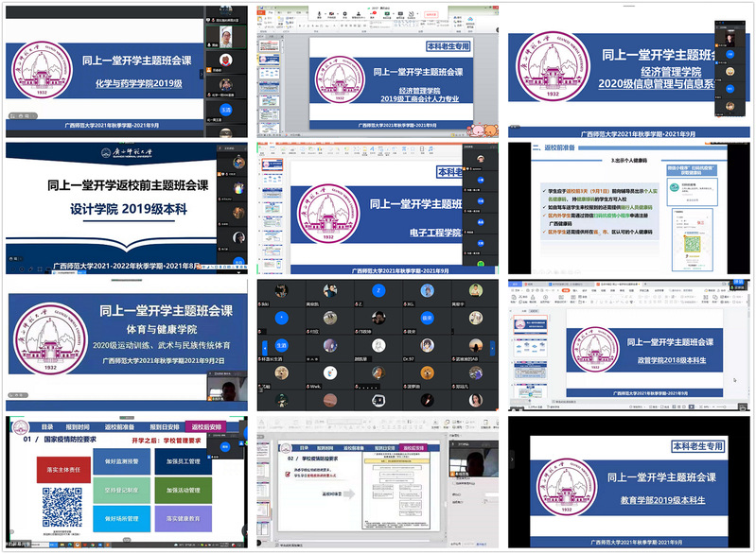The height and width of the screenshot is (554, 756).
Task: Select 返校后安排 tab above the 学校疫情防控要求 heading
Action: tap(414, 448)
